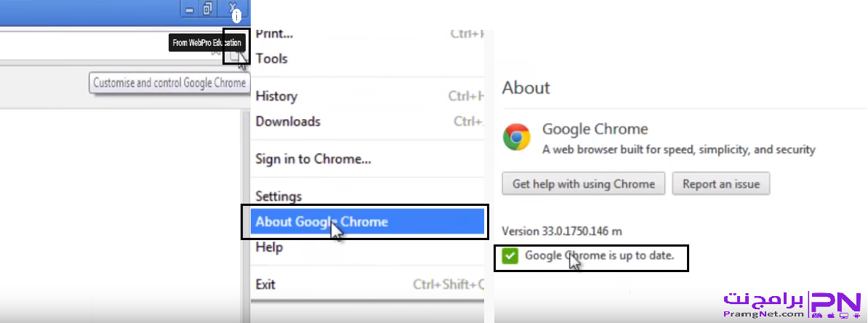Click the window restore icon

208,9
